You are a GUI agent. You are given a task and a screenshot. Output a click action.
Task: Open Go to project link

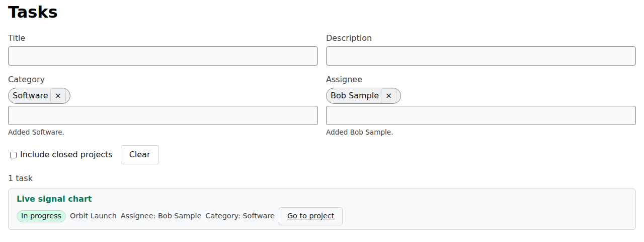310,216
